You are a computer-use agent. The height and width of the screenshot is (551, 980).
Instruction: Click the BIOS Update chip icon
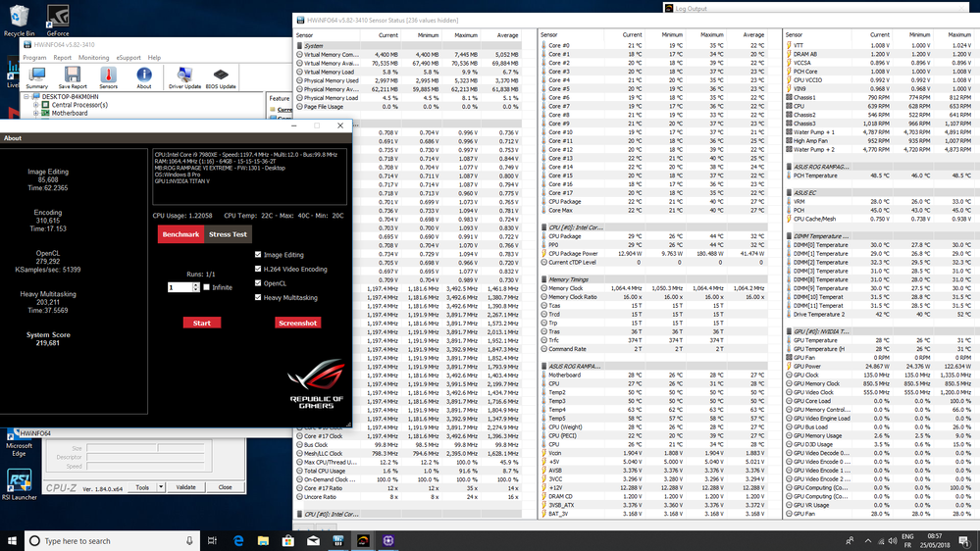coord(221,78)
